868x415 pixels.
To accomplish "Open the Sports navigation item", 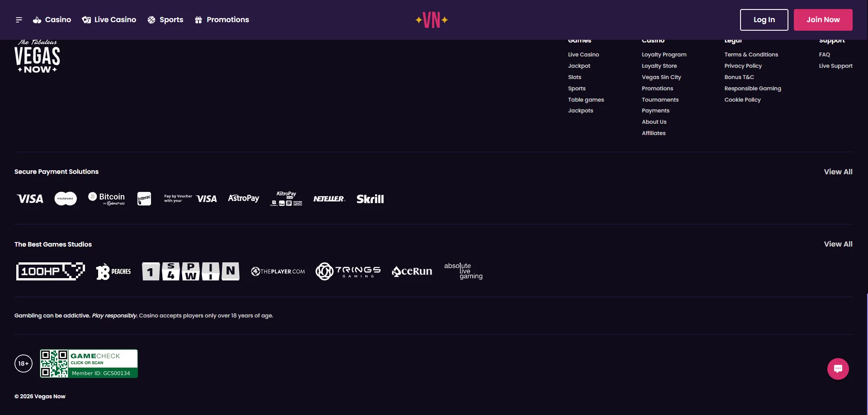I will click(165, 20).
